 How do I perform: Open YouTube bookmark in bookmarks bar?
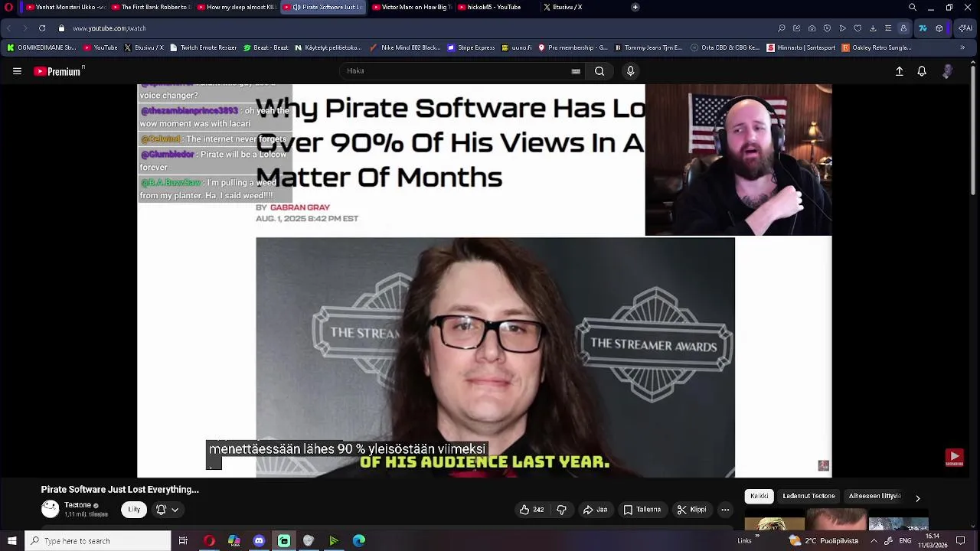coord(100,47)
